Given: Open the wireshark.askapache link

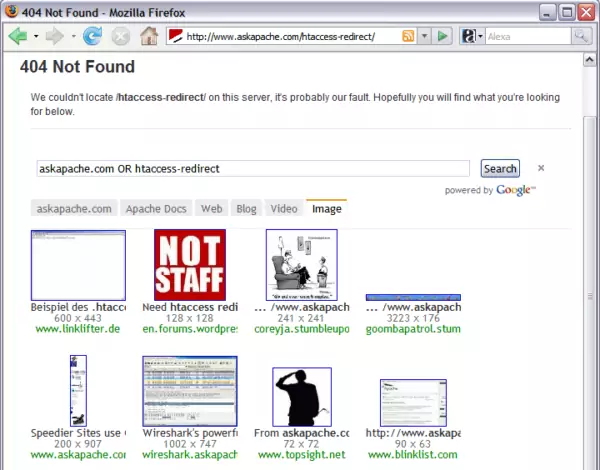Looking at the screenshot, I should click(x=189, y=454).
